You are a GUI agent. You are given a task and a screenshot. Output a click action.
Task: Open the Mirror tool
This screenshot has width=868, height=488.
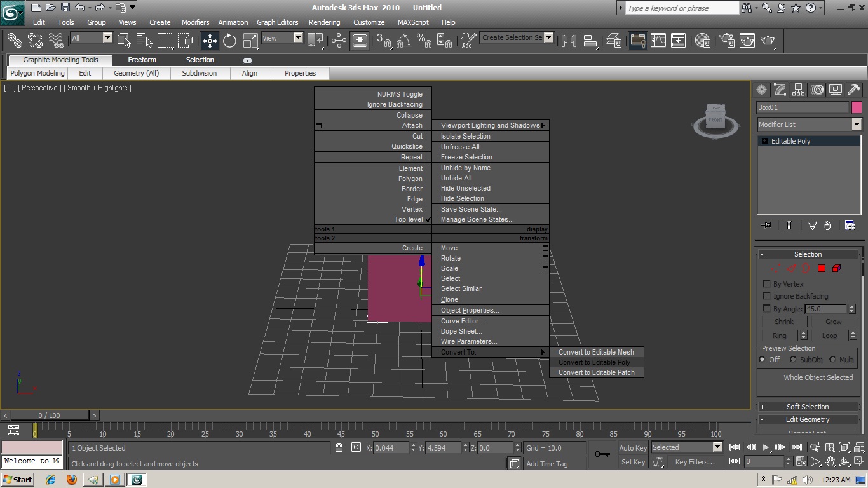point(569,41)
